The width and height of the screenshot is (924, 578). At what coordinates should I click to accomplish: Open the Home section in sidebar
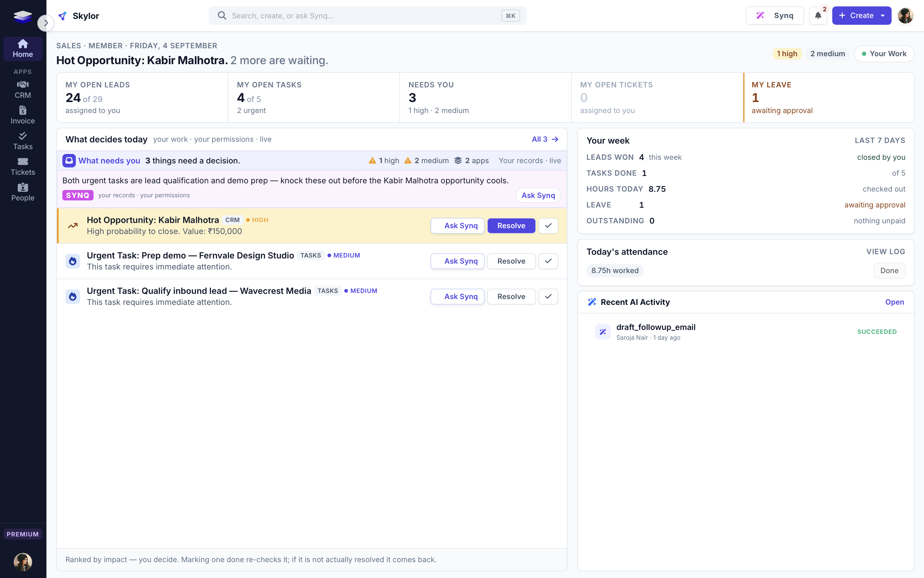click(23, 49)
